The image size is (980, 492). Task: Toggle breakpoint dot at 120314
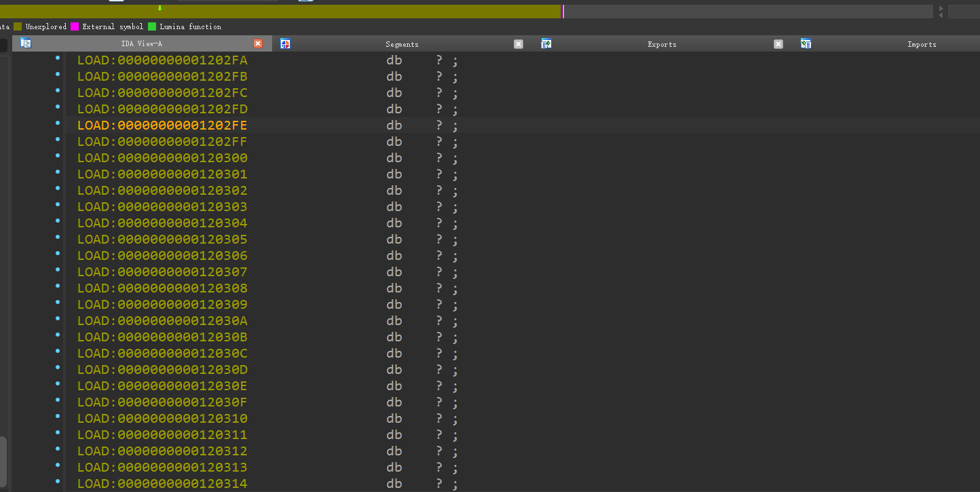[x=58, y=482]
